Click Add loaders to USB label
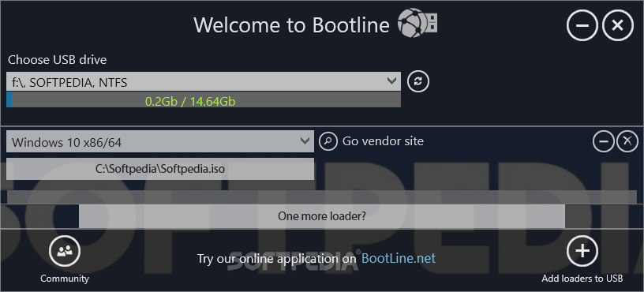 pos(582,279)
